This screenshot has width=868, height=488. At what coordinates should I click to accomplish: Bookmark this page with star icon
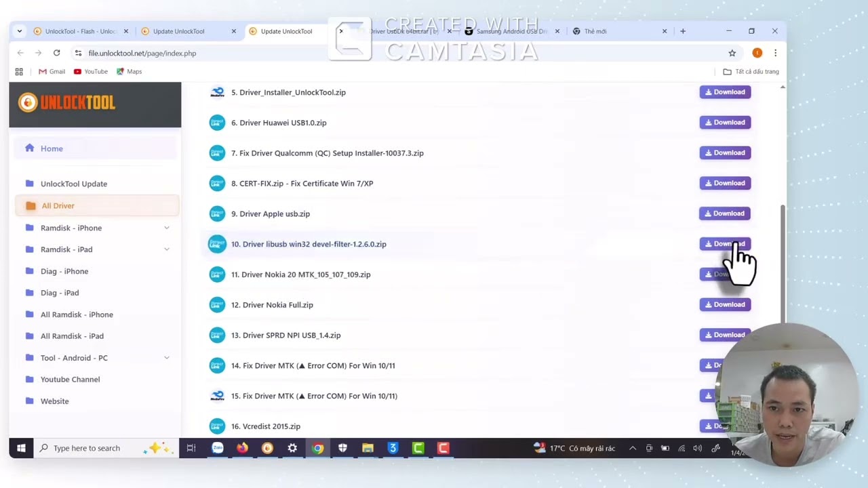pos(732,53)
